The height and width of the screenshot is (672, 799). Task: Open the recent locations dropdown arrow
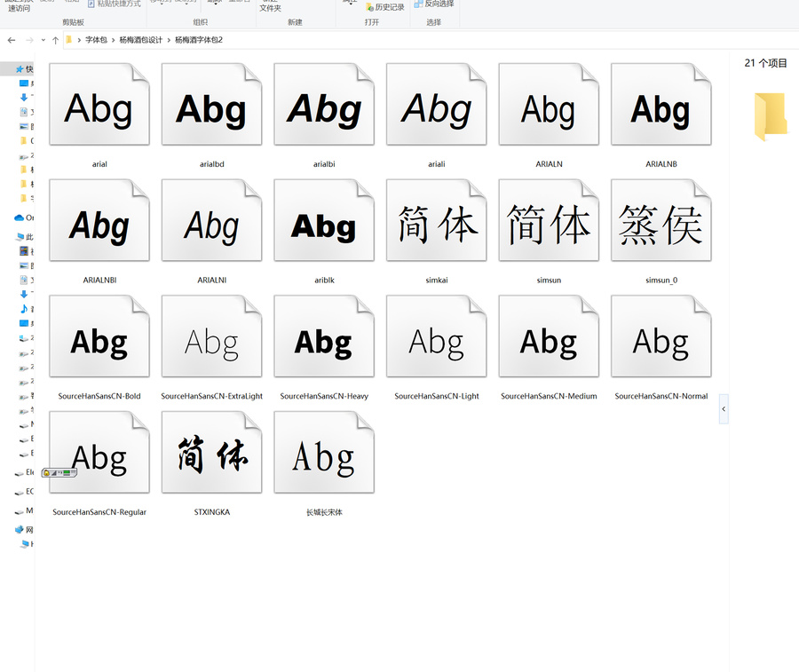pyautogui.click(x=44, y=40)
